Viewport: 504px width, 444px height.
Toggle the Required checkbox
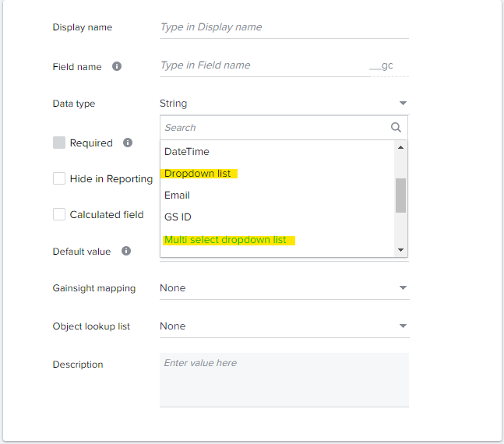point(59,143)
